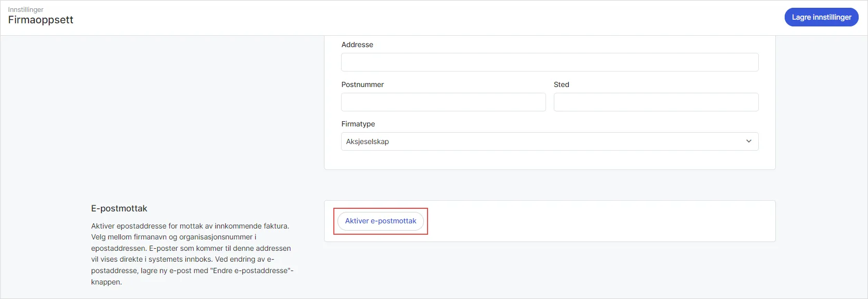Focus the Postnummer input field
This screenshot has width=868, height=299.
click(443, 102)
